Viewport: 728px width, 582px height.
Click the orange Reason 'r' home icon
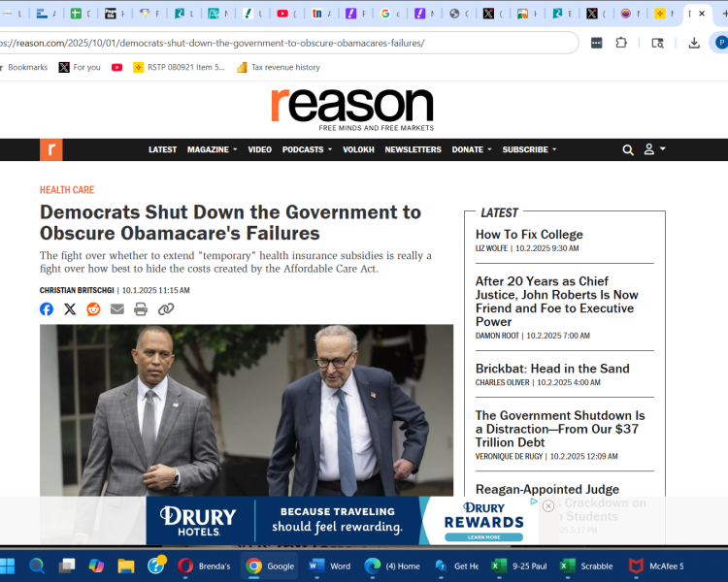[50, 150]
